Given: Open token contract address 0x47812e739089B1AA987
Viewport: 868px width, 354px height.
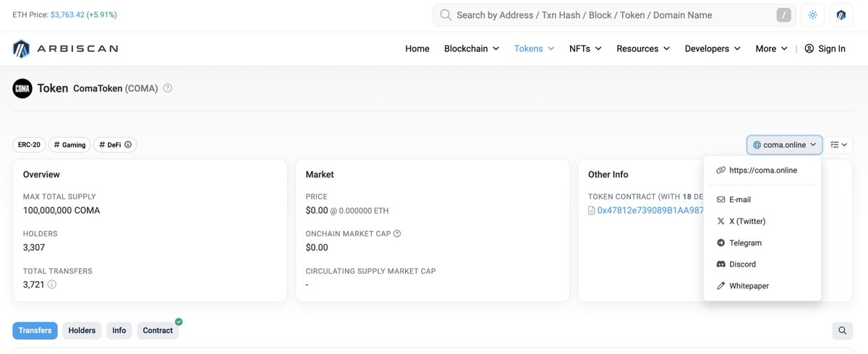Looking at the screenshot, I should click(650, 210).
